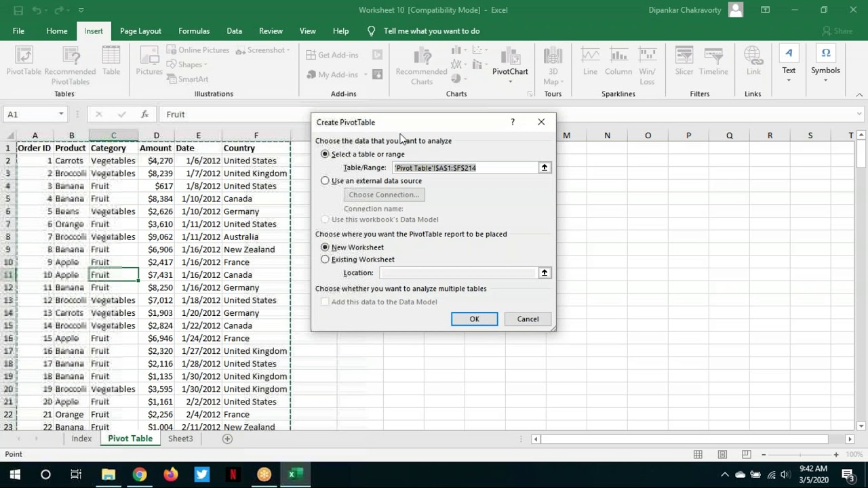Close the Create PivotTable dialog
868x488 pixels.
point(541,122)
